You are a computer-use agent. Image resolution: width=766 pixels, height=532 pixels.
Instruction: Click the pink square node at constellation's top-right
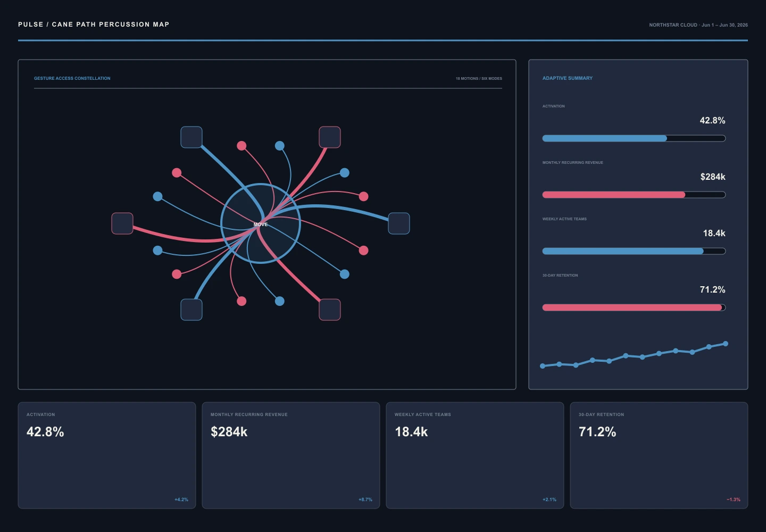pyautogui.click(x=330, y=137)
